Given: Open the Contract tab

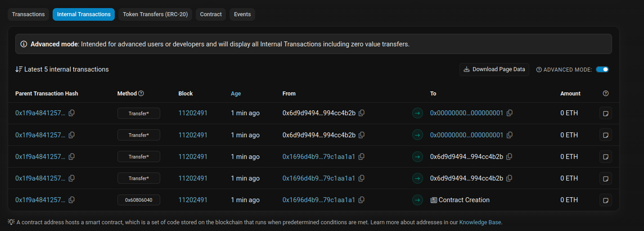Looking at the screenshot, I should click(x=211, y=14).
